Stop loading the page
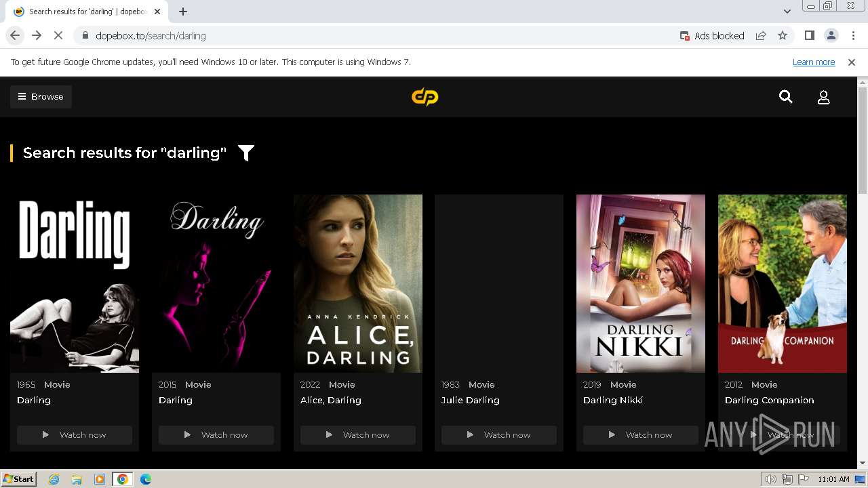 (x=58, y=35)
